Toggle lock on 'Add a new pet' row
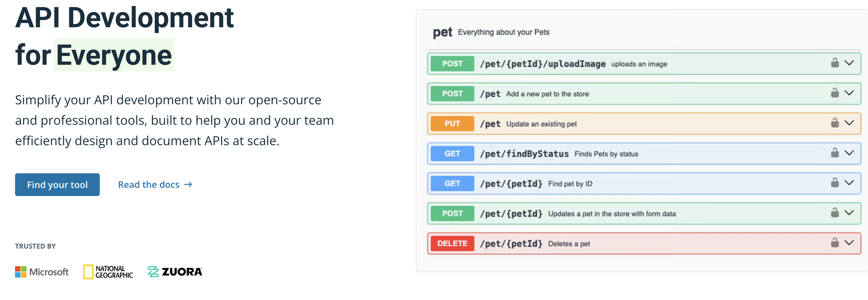The height and width of the screenshot is (300, 868). [834, 93]
